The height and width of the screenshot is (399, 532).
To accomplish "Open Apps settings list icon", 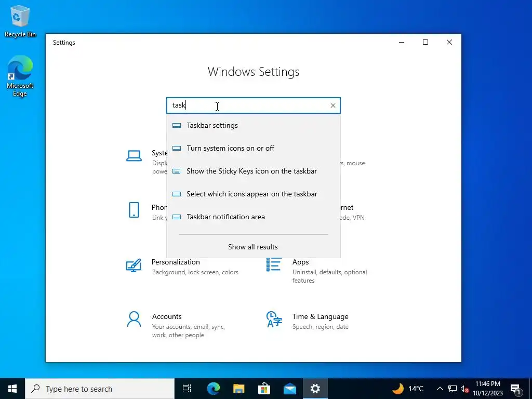I will pyautogui.click(x=273, y=264).
